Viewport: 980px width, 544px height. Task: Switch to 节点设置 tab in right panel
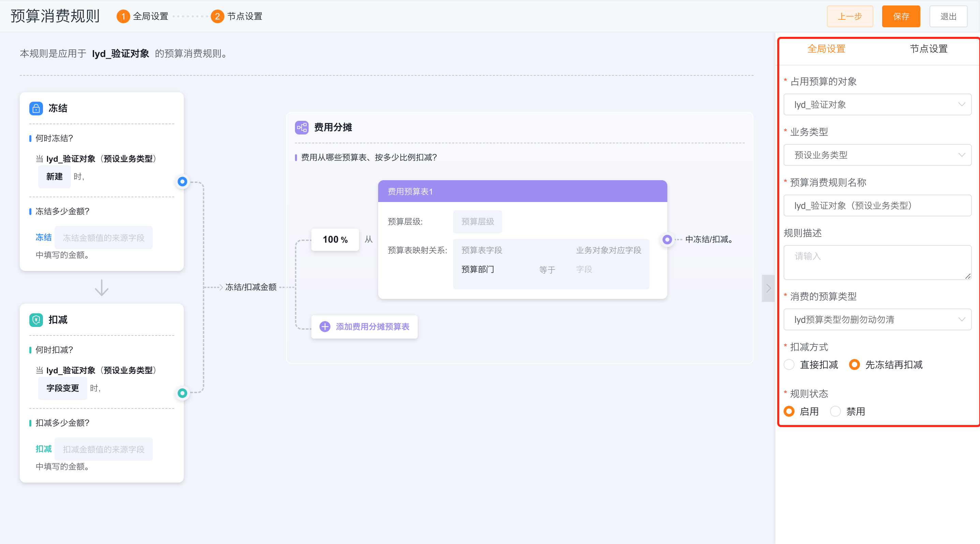point(929,49)
